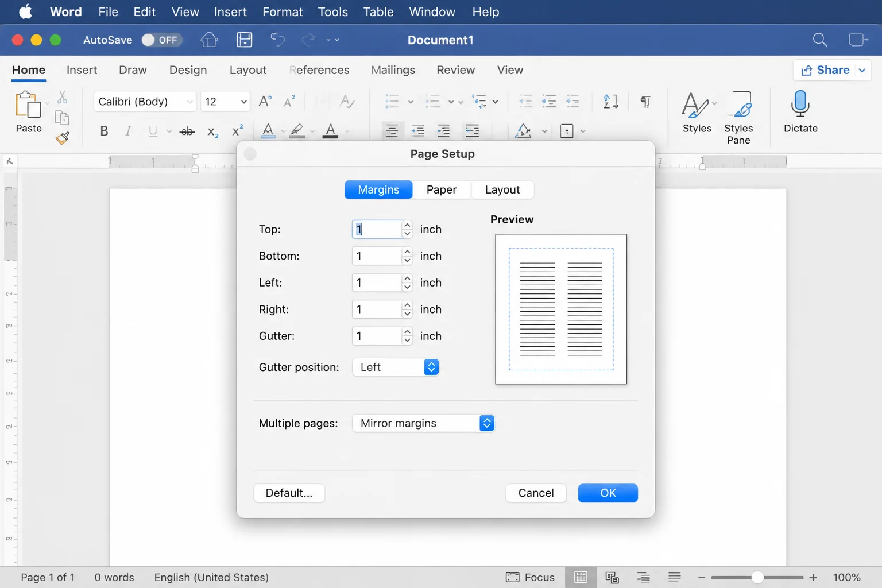Open the Gutter position dropdown
Screen dimensions: 882x588
tap(396, 367)
